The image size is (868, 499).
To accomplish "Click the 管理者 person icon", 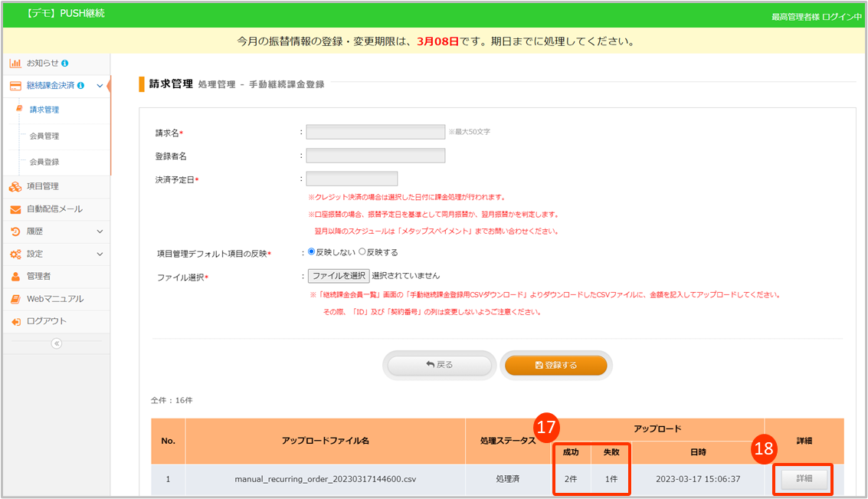I will 15,276.
